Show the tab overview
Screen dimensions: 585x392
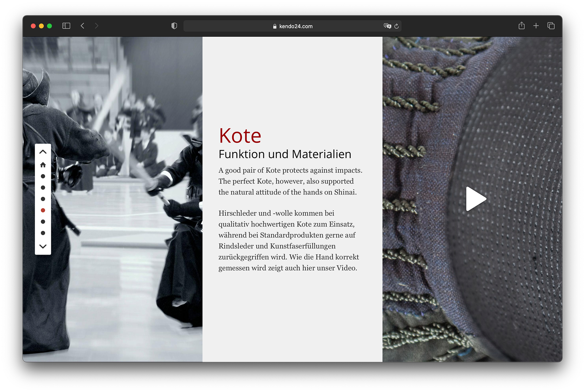point(551,26)
